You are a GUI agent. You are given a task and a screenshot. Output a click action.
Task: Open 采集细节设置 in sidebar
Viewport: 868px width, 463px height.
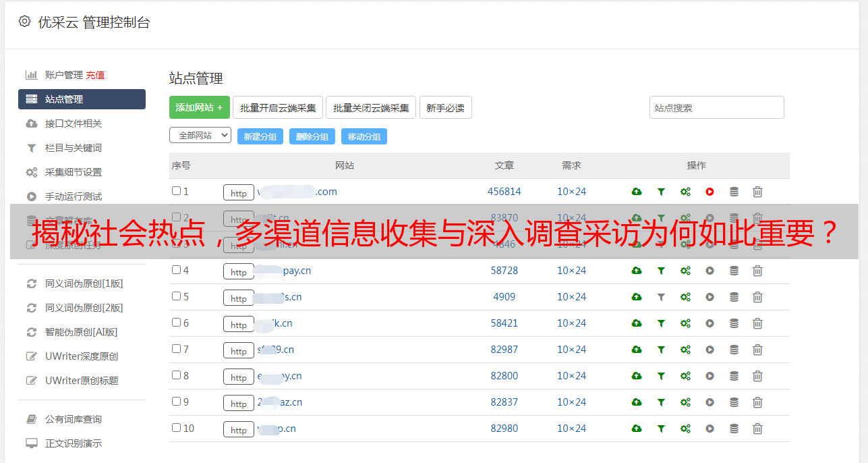coord(74,172)
